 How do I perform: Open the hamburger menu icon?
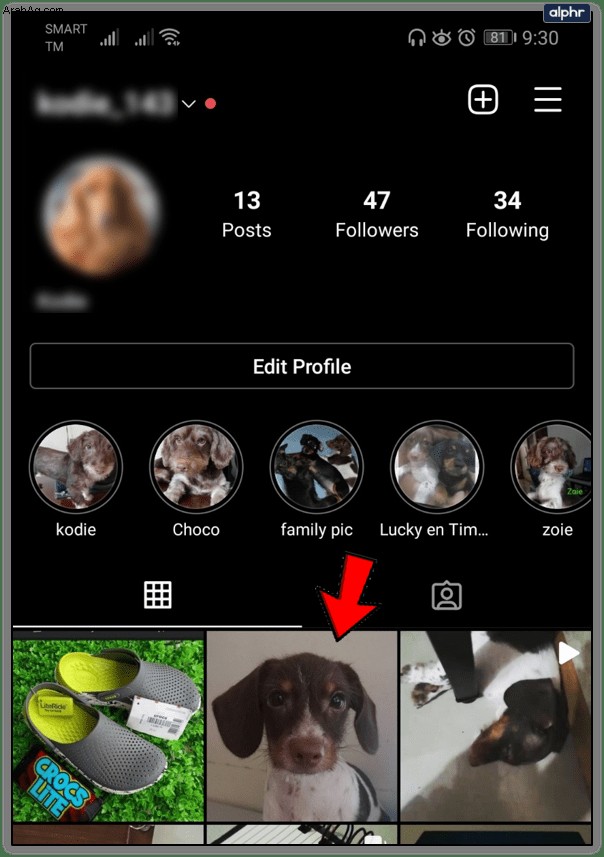[548, 99]
